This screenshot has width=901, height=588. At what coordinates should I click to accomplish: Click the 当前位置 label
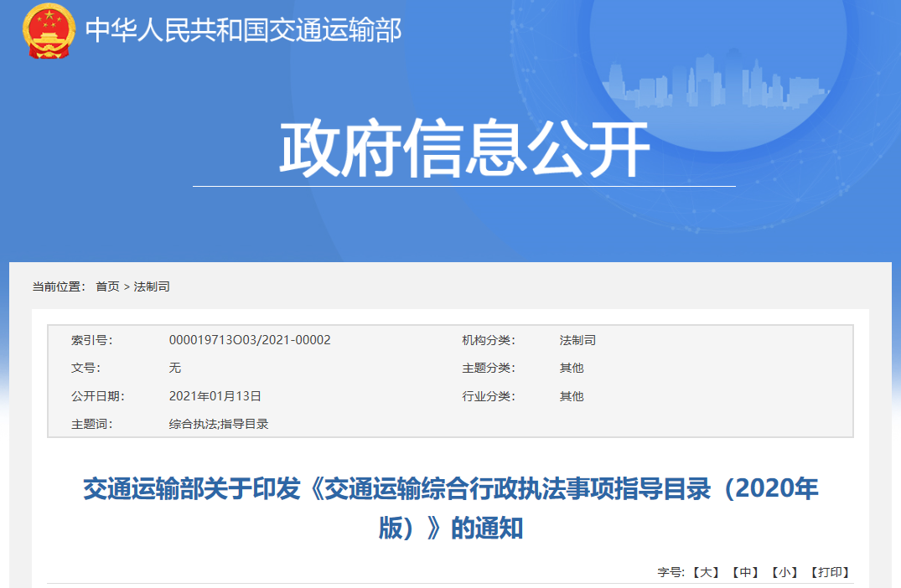click(x=59, y=286)
